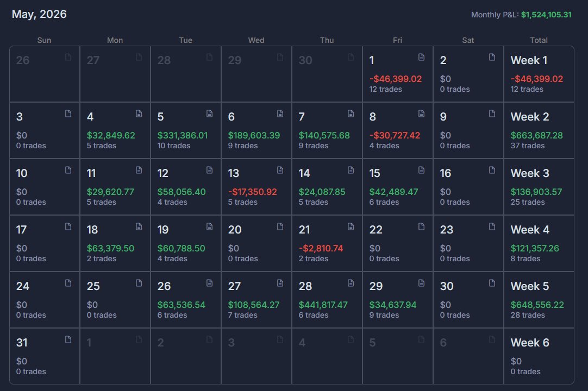Open the note icon on May 20
Image resolution: width=588 pixels, height=391 pixels.
pyautogui.click(x=280, y=226)
